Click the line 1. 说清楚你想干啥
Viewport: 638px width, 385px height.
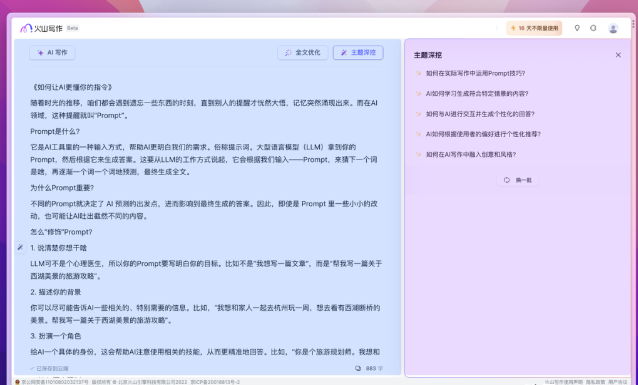(x=59, y=248)
